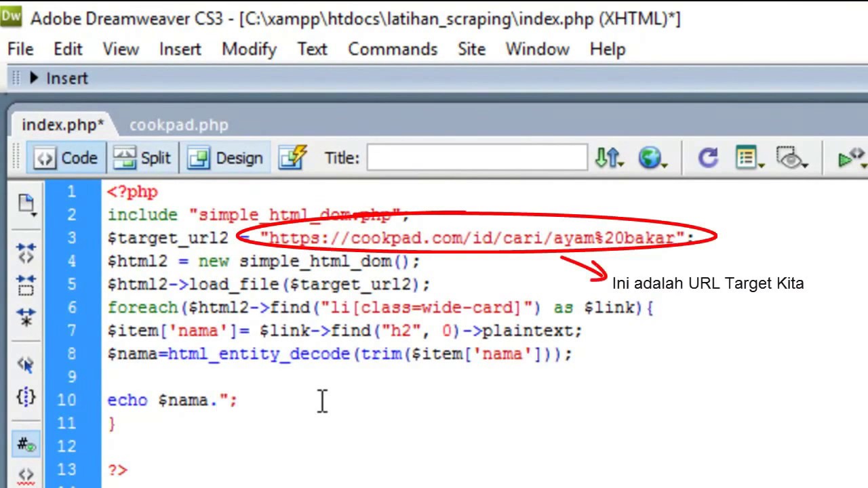Click the closing brace on line 11

click(x=112, y=424)
